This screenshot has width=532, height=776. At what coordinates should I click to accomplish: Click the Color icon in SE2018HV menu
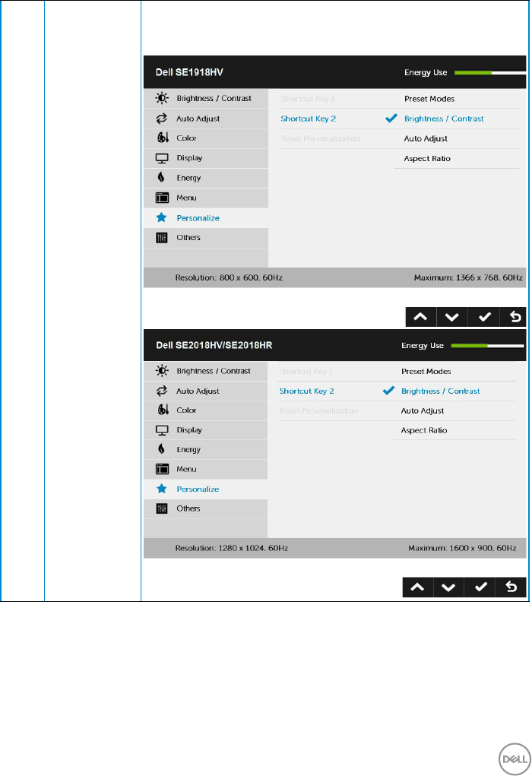(163, 410)
